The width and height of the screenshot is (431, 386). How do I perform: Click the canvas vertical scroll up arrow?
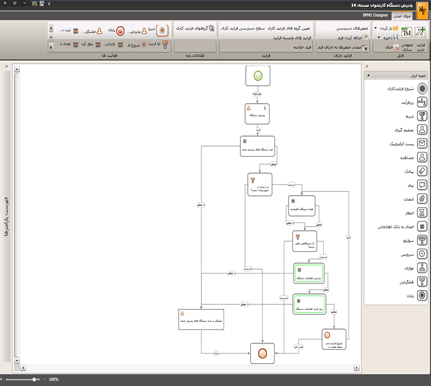17,69
